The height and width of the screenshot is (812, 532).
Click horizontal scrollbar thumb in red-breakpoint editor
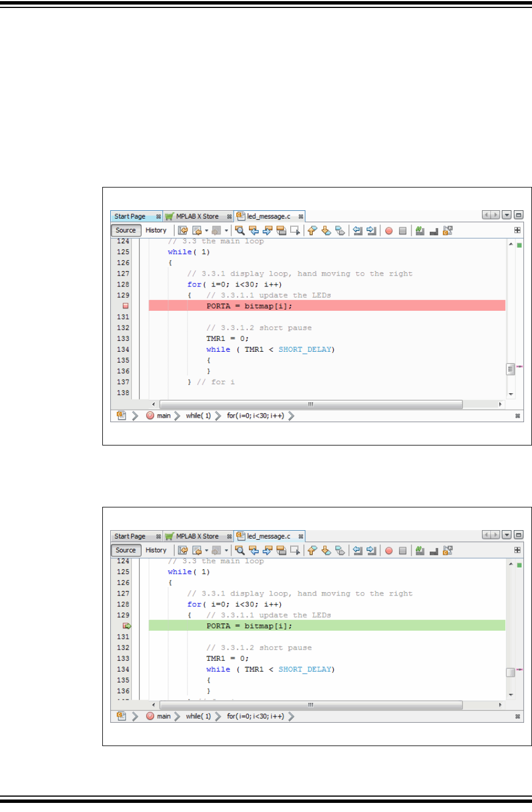(311, 405)
